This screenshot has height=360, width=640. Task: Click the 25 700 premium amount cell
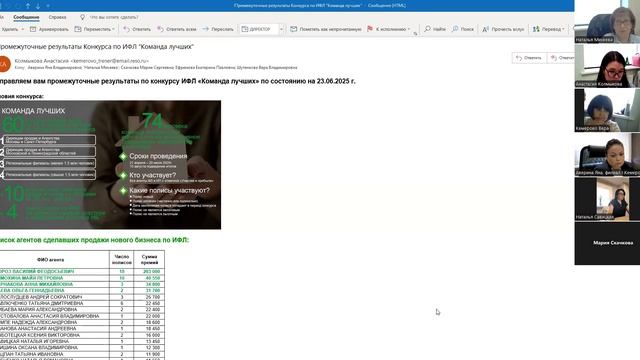(x=149, y=297)
